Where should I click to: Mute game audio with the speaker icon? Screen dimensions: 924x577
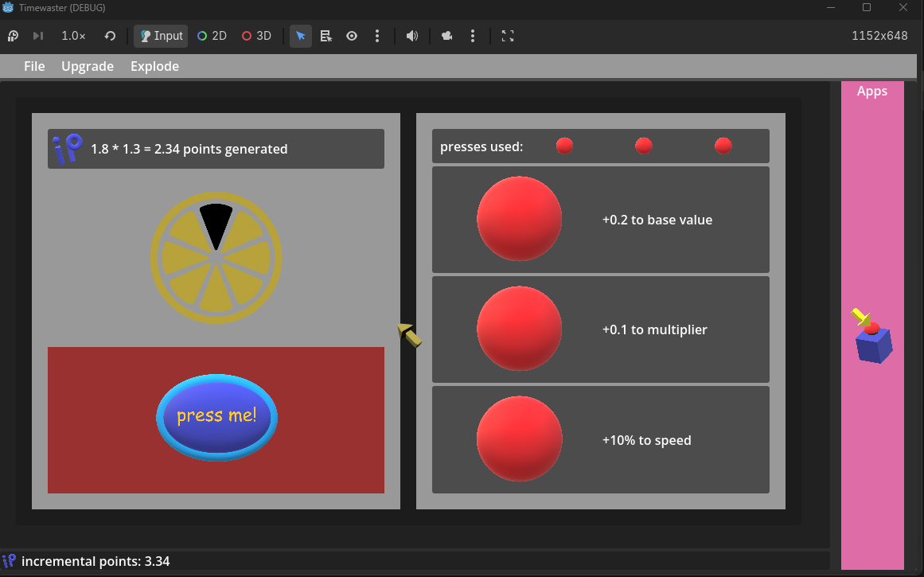pos(412,36)
